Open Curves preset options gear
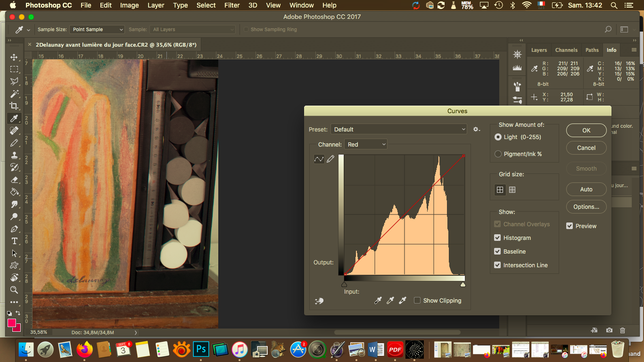 477,129
